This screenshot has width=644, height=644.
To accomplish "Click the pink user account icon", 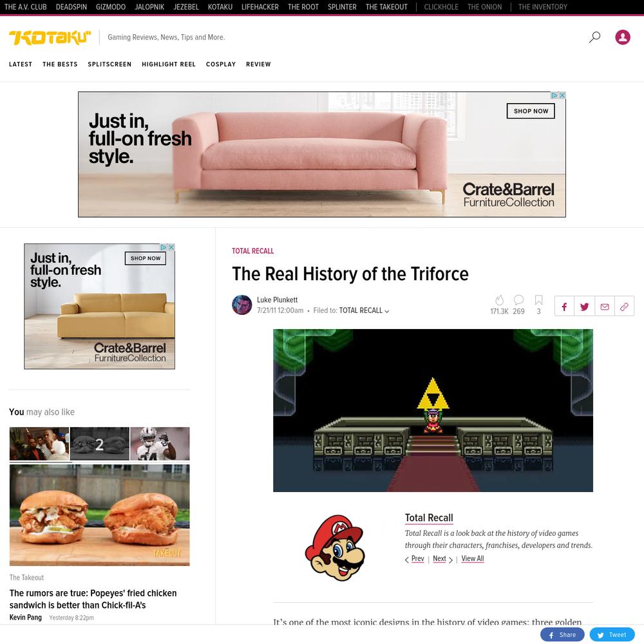I will [622, 37].
